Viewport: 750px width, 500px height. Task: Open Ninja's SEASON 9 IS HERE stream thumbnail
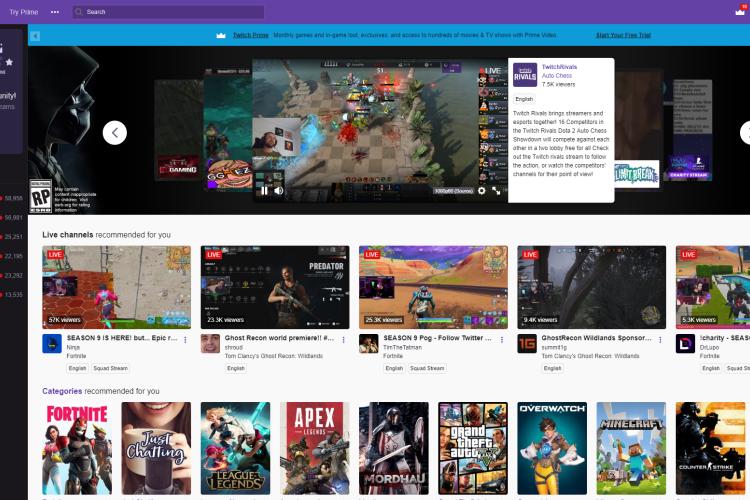[116, 287]
